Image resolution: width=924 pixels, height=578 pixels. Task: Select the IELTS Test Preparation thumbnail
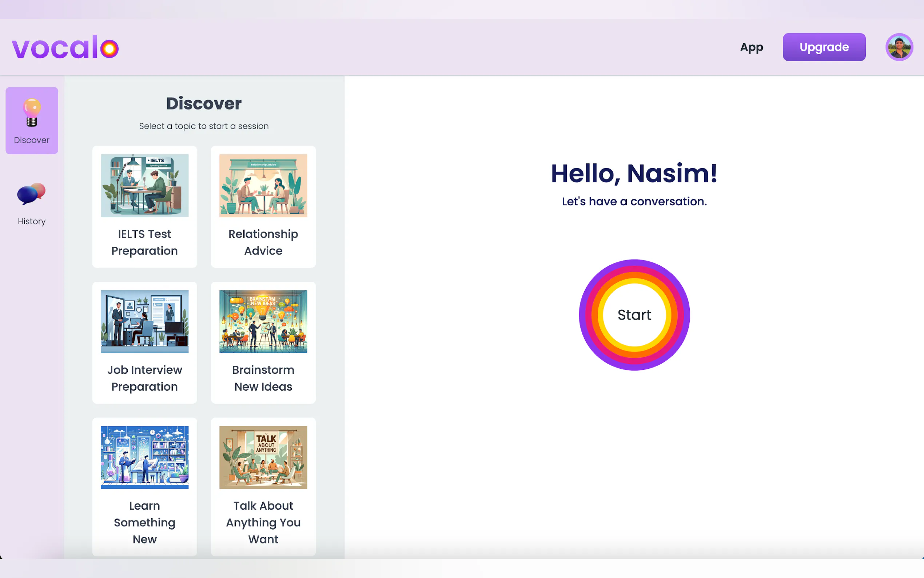(144, 186)
